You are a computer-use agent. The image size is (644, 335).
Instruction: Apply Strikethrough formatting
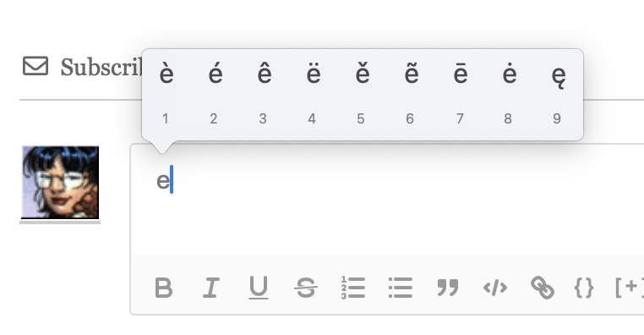click(306, 288)
